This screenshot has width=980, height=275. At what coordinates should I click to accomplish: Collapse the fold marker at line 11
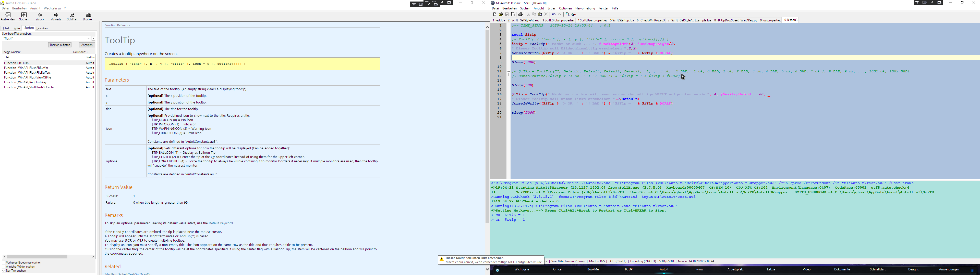(x=508, y=71)
